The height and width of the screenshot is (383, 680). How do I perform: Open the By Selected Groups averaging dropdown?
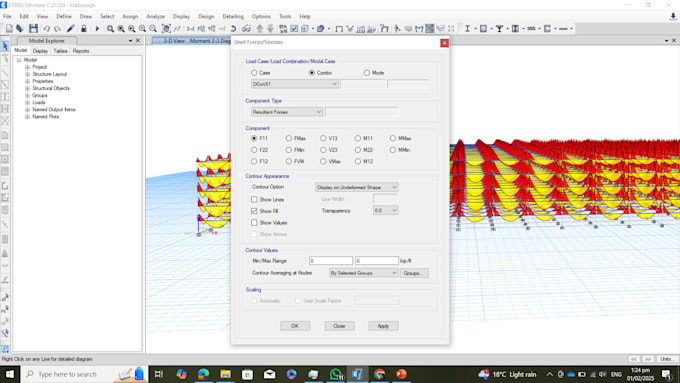point(363,273)
